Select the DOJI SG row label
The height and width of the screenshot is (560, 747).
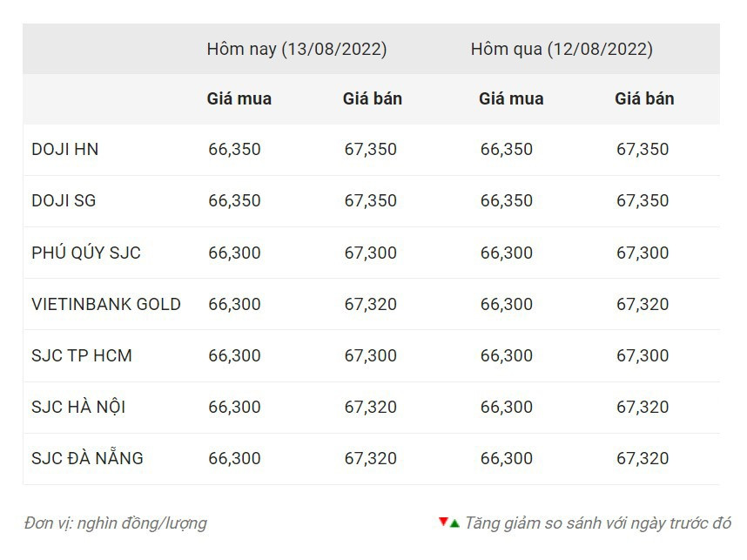[64, 201]
